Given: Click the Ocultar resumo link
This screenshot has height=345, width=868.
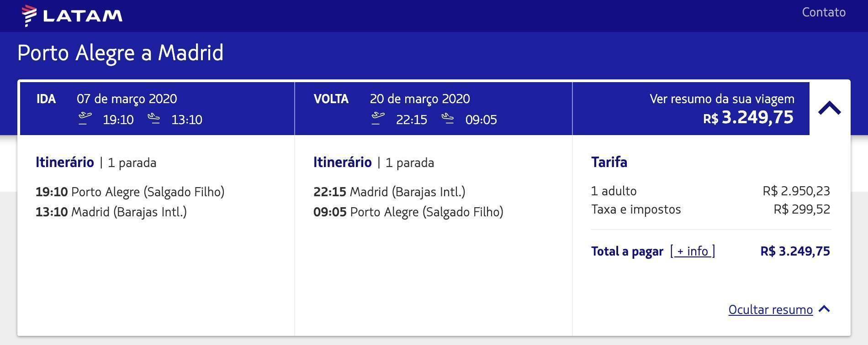Looking at the screenshot, I should 770,309.
